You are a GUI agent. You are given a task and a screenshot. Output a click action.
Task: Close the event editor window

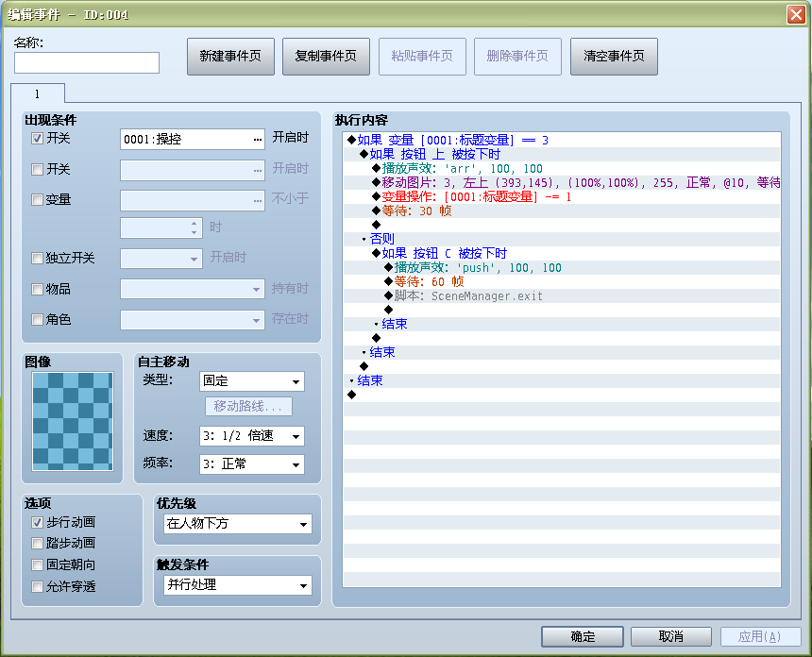click(796, 14)
